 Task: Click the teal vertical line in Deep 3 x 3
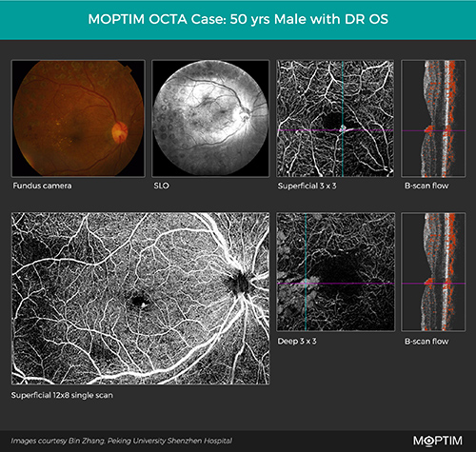click(x=306, y=272)
